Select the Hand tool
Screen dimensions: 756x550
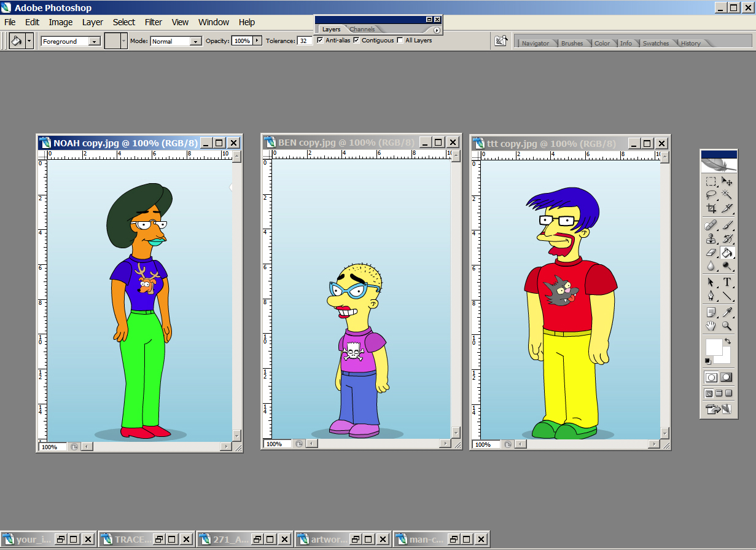tap(711, 326)
